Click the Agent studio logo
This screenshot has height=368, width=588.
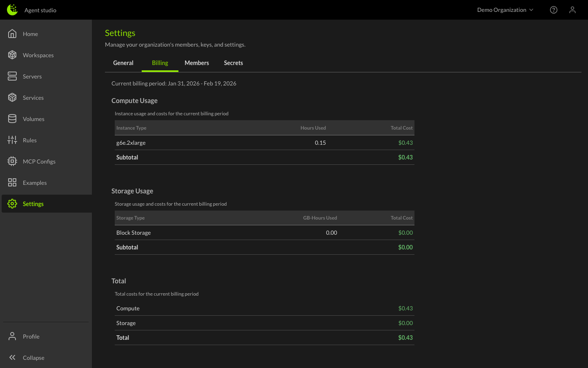click(31, 10)
